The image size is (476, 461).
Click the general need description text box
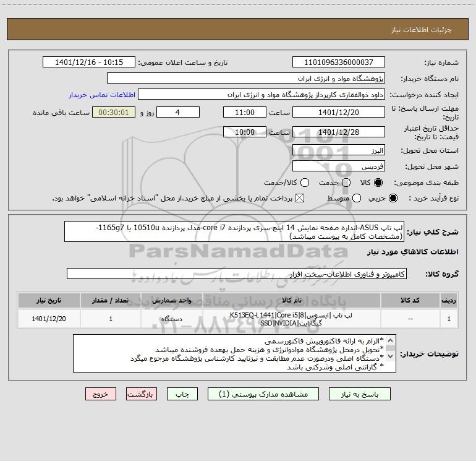(234, 231)
